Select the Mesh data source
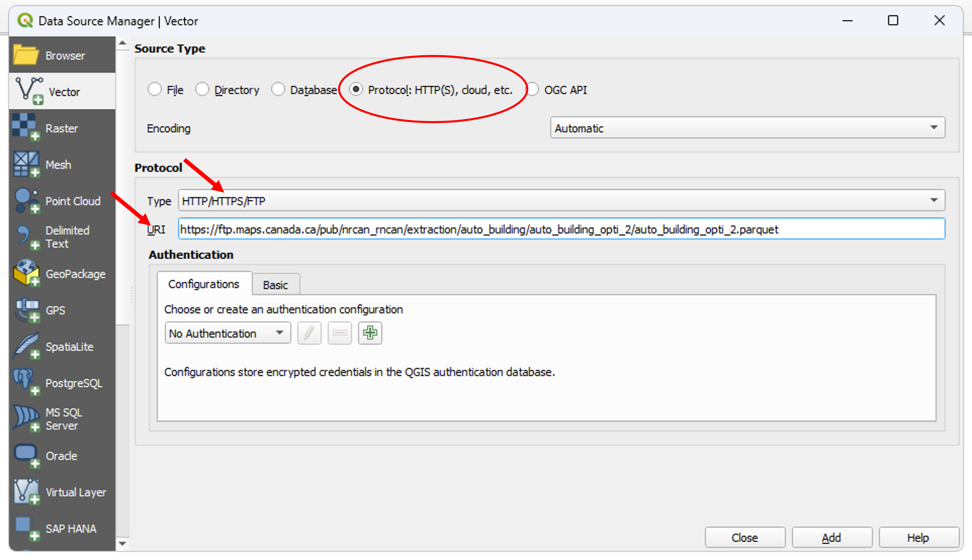The height and width of the screenshot is (560, 972). coord(58,165)
